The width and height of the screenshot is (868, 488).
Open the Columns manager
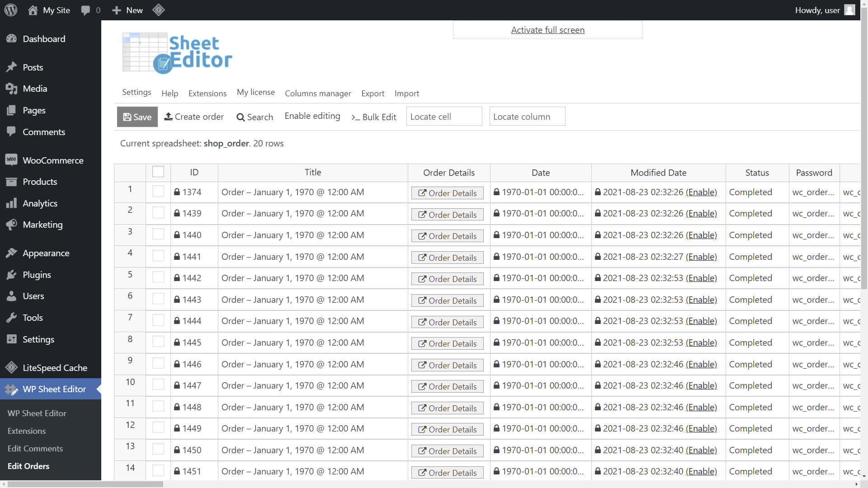click(318, 94)
